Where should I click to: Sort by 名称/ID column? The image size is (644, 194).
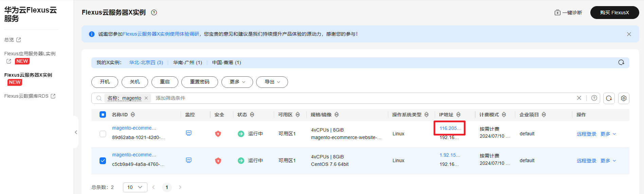(133, 115)
